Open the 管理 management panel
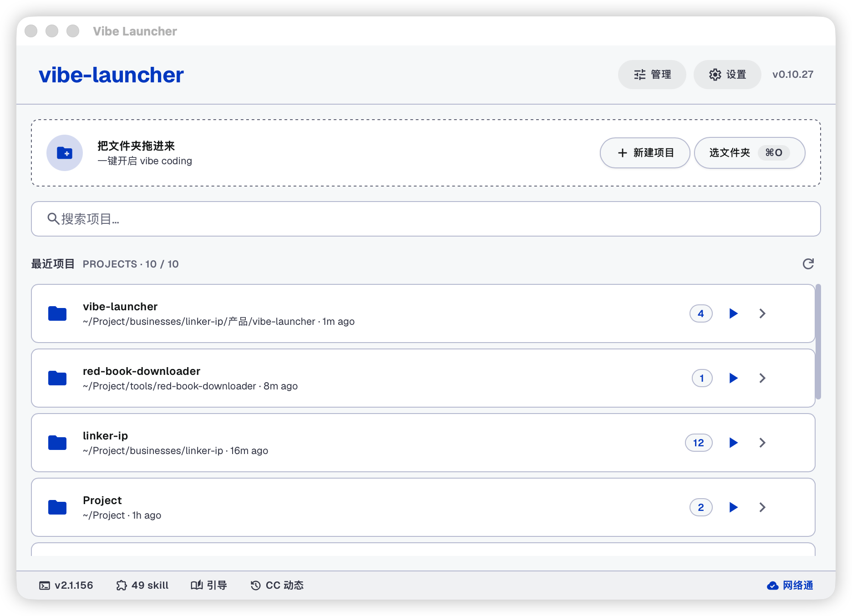Screen dimensions: 852x616 coord(652,75)
